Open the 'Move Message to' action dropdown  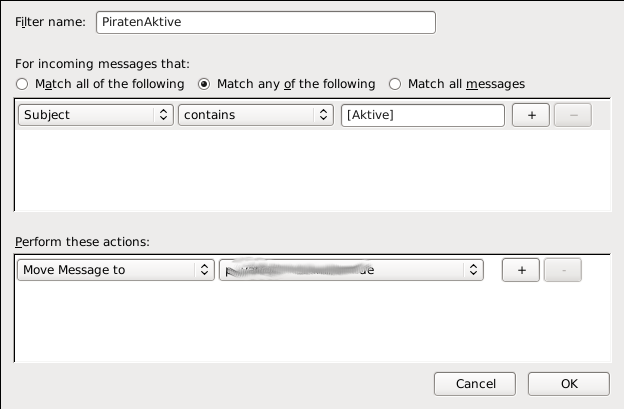[x=116, y=270]
